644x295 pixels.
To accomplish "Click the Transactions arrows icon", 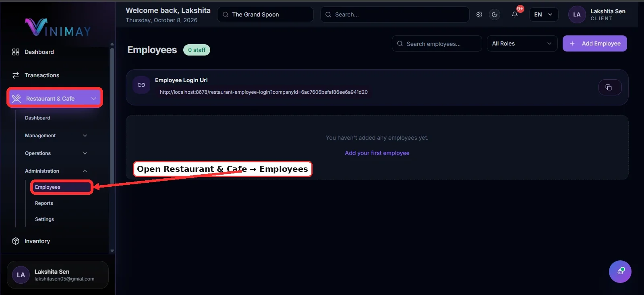I will (x=16, y=75).
